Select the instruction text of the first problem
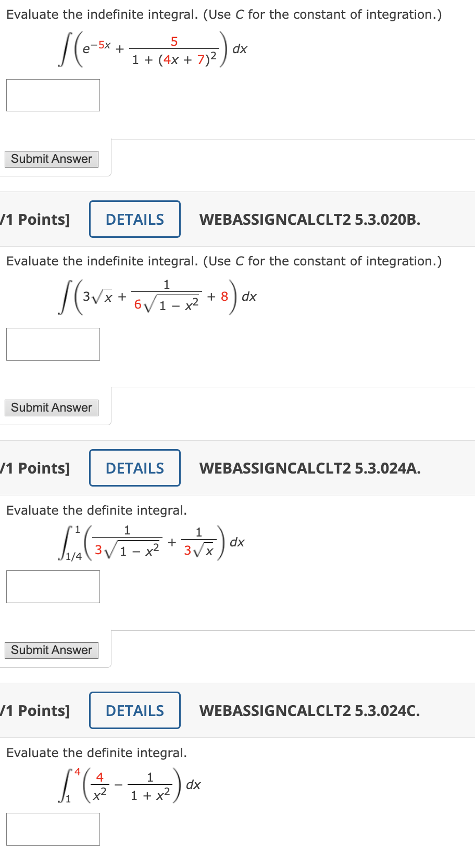The width and height of the screenshot is (475, 868). (x=224, y=14)
